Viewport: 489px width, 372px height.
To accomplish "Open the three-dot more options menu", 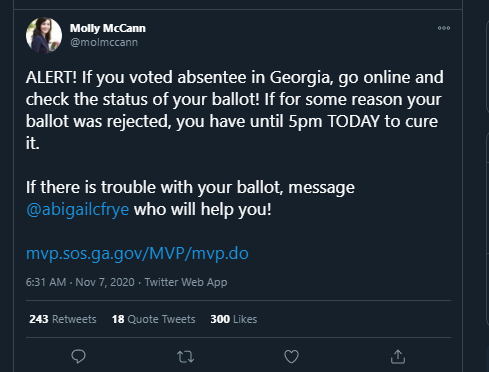I will tap(444, 28).
